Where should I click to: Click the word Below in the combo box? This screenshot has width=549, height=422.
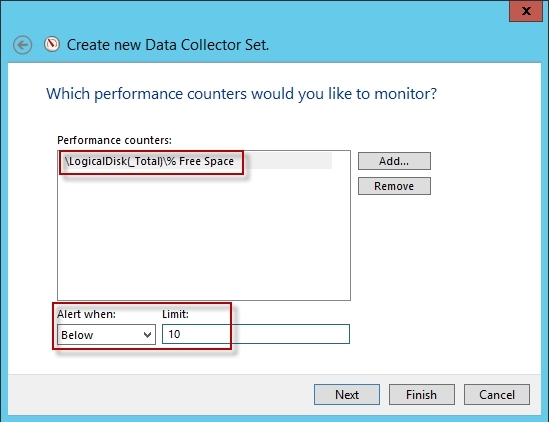77,335
